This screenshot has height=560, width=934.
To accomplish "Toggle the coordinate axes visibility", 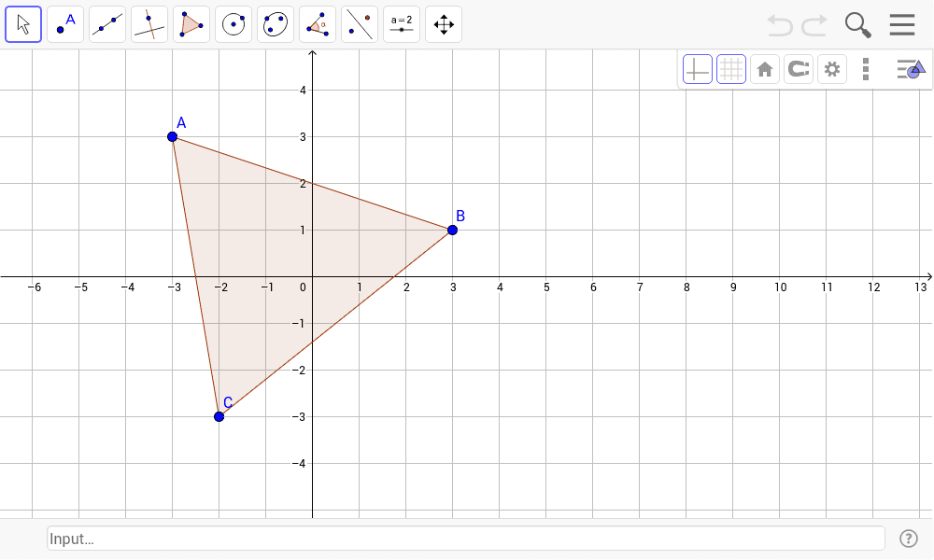I will 697,68.
